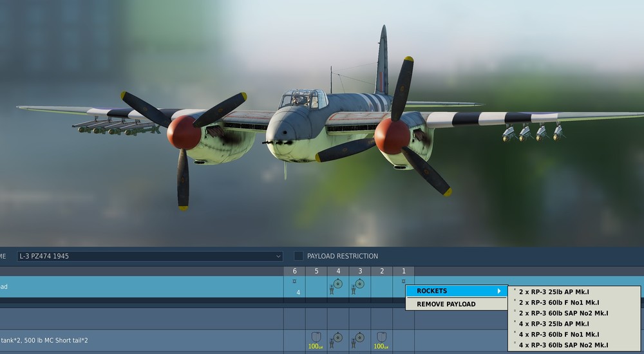Select 2 x RP-3 25lb AP Mk.I
Image resolution: width=644 pixels, height=354 pixels.
click(574, 292)
